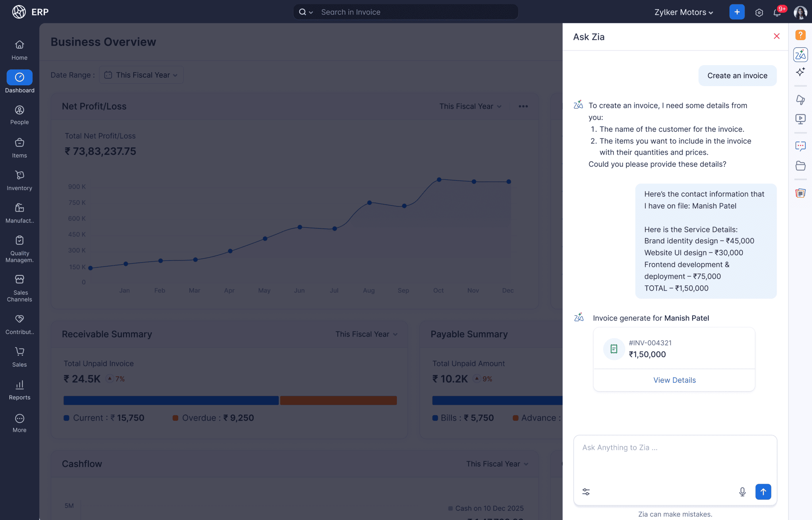This screenshot has height=520, width=812.
Task: Click the Ask Anything to Zia input field
Action: (675, 453)
